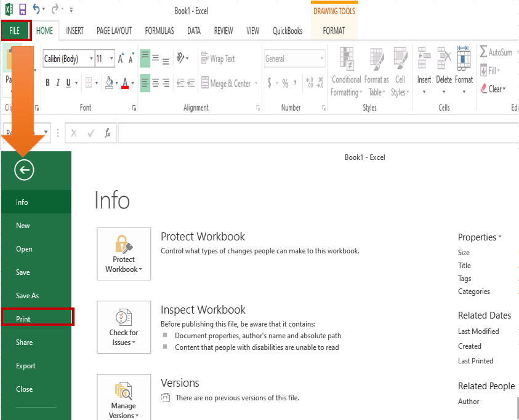
Task: Select Save As in the sidebar
Action: point(27,296)
